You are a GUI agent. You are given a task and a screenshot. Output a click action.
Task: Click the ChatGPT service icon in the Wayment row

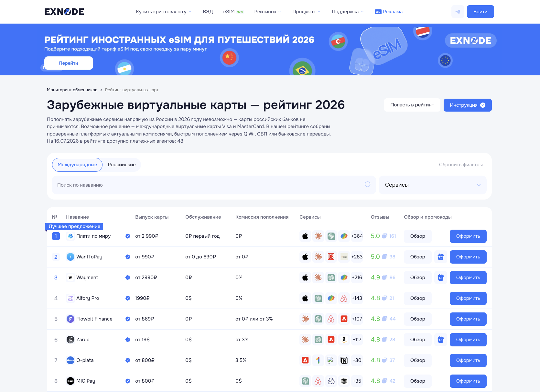click(x=331, y=278)
